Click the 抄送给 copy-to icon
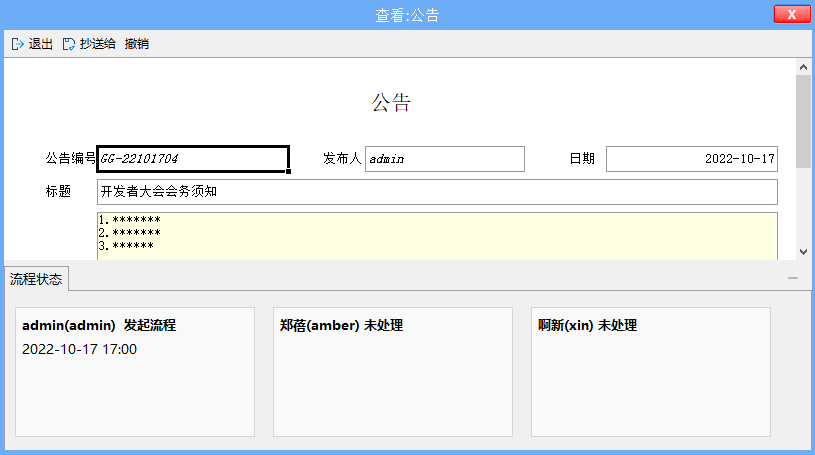The image size is (815, 455). [x=69, y=44]
